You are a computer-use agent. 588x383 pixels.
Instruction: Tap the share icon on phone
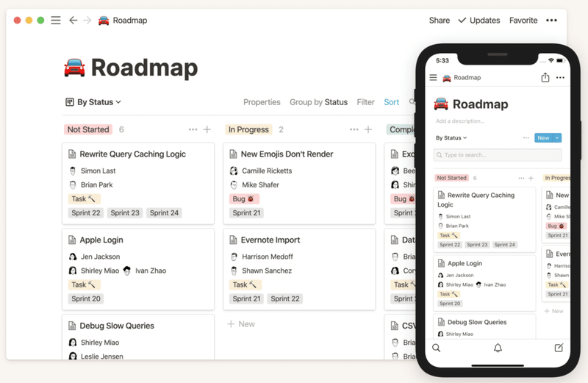pos(545,78)
